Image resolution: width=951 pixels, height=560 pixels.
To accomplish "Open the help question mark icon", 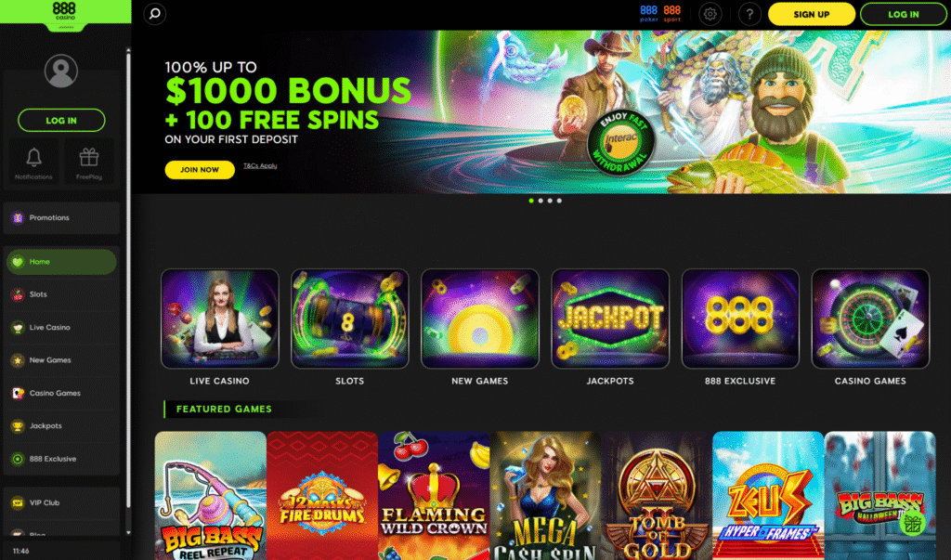I will click(x=749, y=14).
